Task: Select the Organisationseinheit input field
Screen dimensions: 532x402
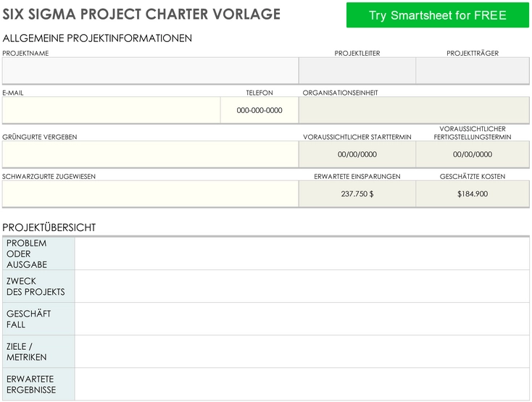Action: point(414,110)
